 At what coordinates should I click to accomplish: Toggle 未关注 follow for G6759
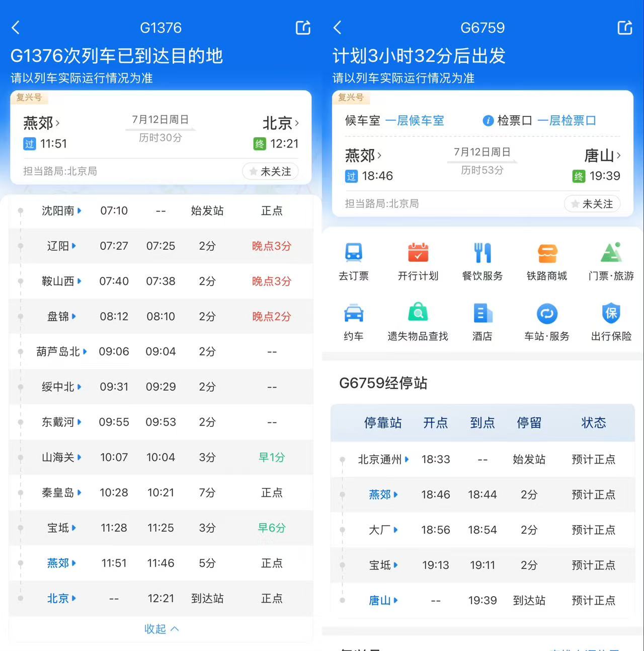point(592,204)
